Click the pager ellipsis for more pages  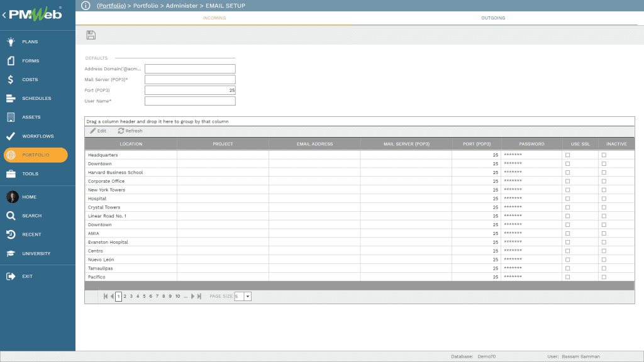[x=186, y=297]
